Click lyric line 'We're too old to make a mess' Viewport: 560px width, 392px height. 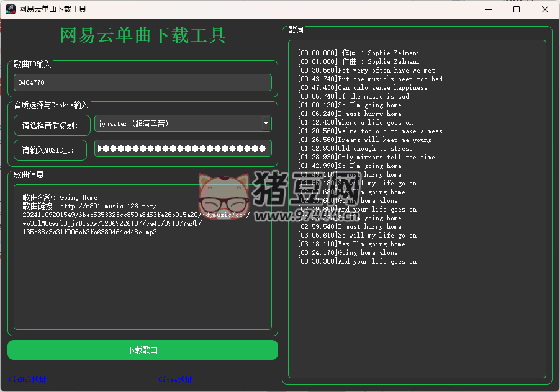click(370, 131)
